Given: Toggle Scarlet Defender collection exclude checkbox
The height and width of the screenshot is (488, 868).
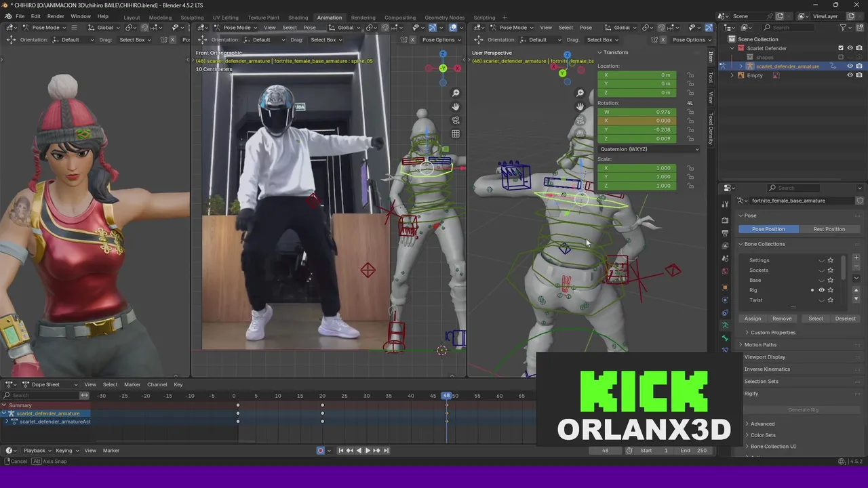Looking at the screenshot, I should pyautogui.click(x=841, y=48).
